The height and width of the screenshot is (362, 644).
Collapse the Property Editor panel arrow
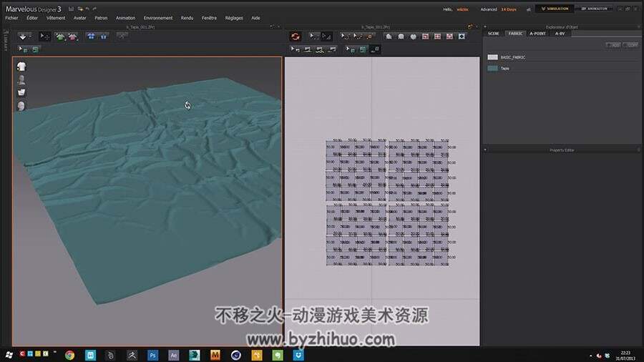(x=485, y=150)
